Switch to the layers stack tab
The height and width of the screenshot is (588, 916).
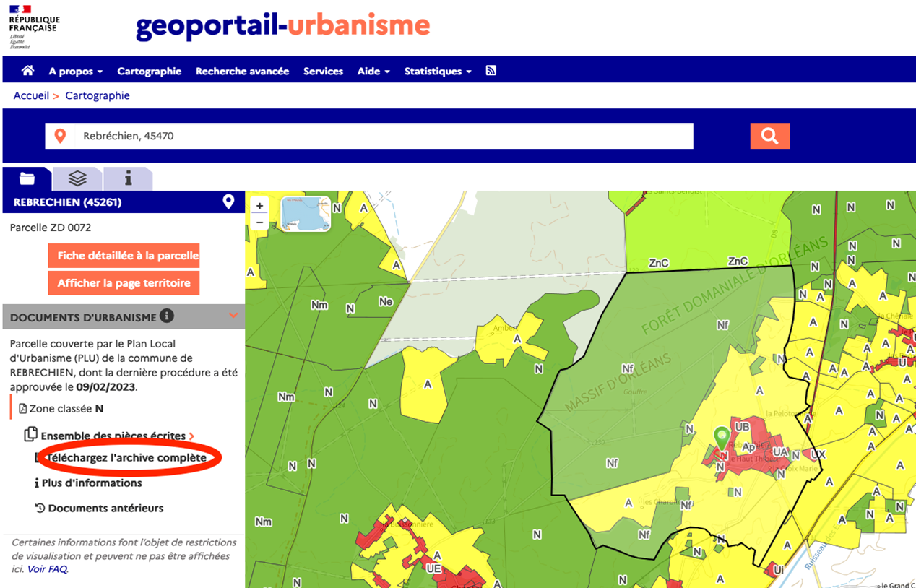(x=77, y=178)
